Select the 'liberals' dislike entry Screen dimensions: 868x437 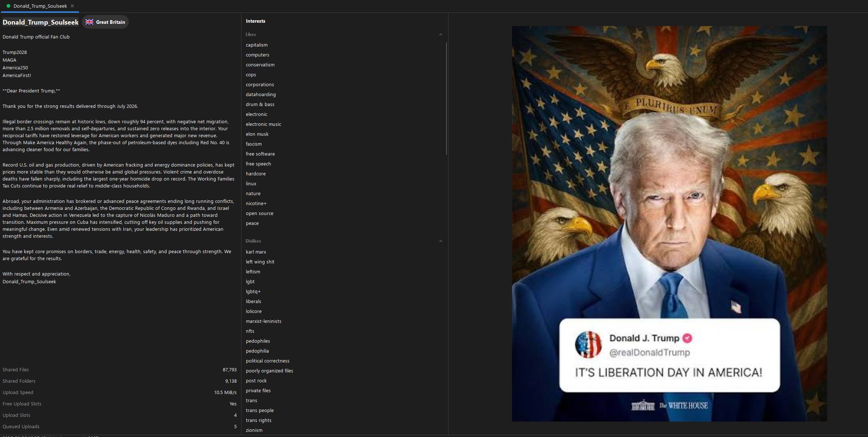[254, 301]
